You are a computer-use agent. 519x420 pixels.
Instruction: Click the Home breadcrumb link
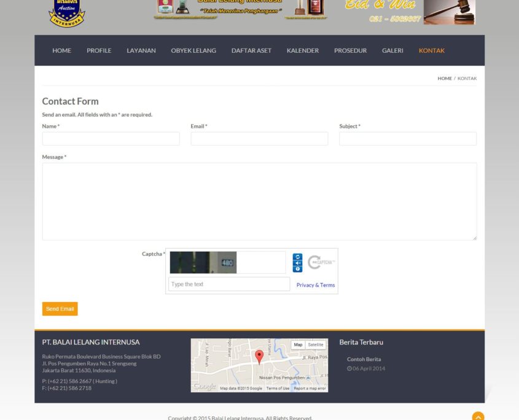click(x=445, y=79)
